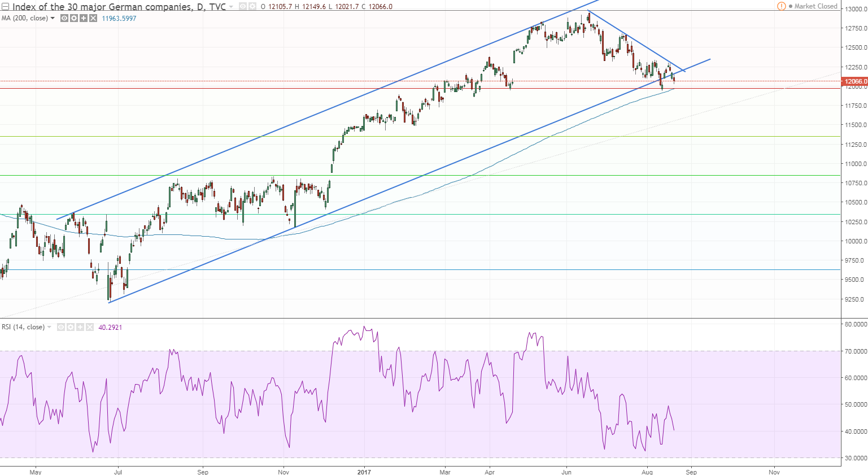Click the low price value 12021.7
This screenshot has width=868, height=475.
(x=346, y=7)
